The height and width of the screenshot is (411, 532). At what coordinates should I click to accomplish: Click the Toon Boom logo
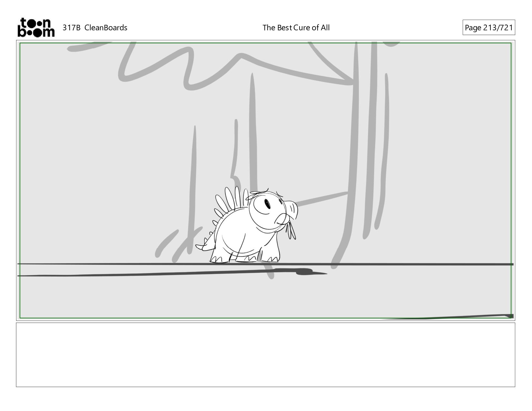(36, 27)
